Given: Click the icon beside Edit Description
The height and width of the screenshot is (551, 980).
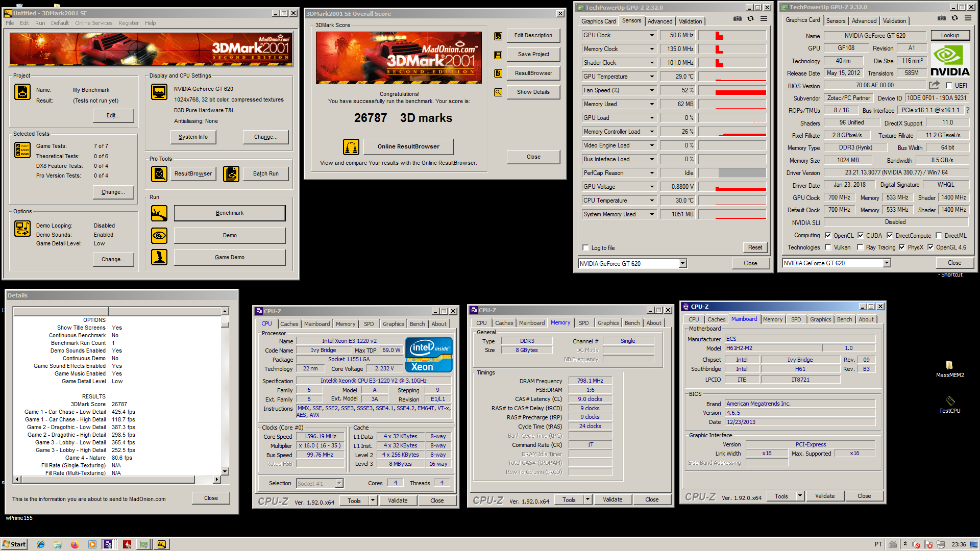Looking at the screenshot, I should pyautogui.click(x=498, y=36).
